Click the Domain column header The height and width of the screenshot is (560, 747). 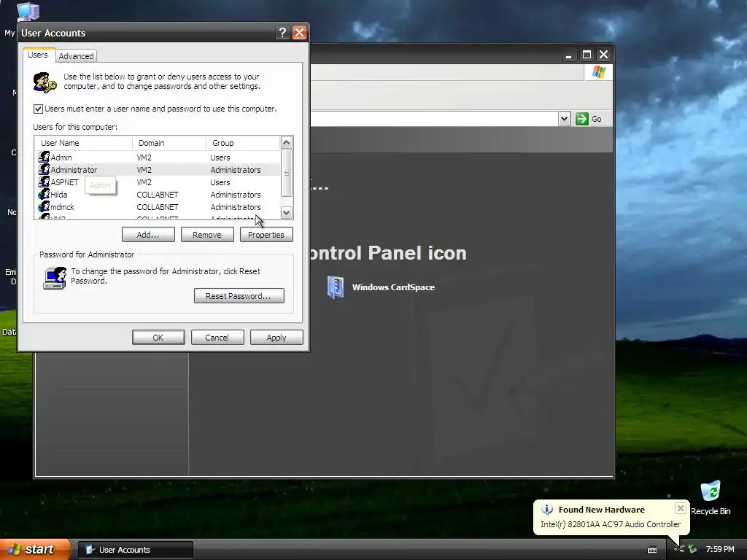pyautogui.click(x=169, y=143)
